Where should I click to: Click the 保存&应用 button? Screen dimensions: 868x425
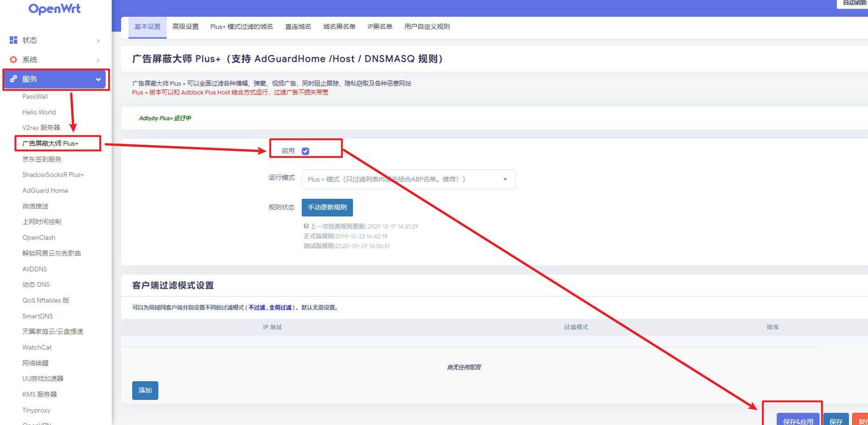pos(798,420)
